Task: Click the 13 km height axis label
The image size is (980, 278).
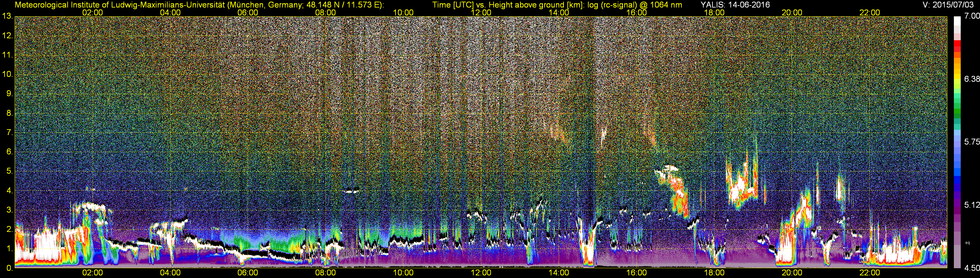Action: click(7, 16)
